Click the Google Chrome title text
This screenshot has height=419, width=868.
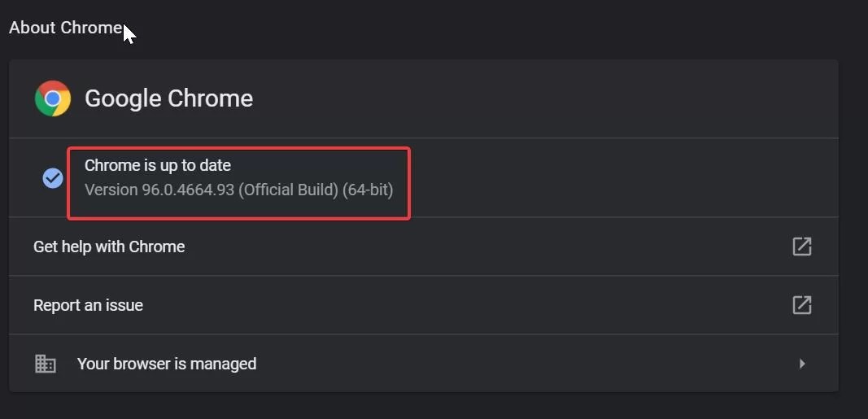[x=169, y=98]
